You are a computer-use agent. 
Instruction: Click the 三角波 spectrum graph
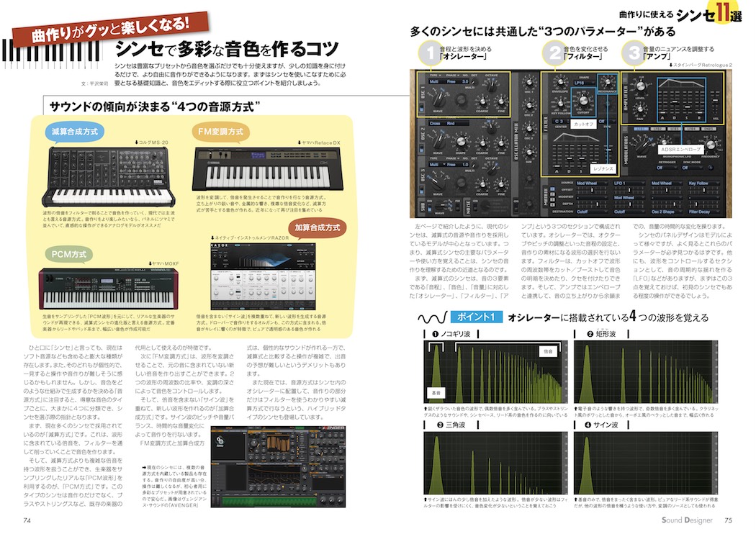click(495, 463)
